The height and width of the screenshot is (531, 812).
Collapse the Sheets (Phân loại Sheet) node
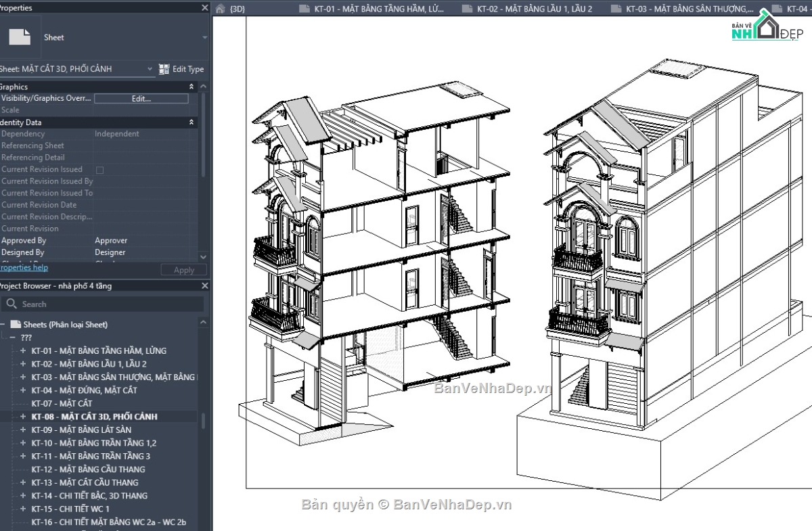[x=3, y=325]
